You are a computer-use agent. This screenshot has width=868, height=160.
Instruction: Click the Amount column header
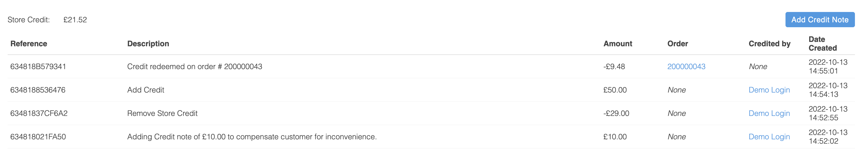point(618,44)
